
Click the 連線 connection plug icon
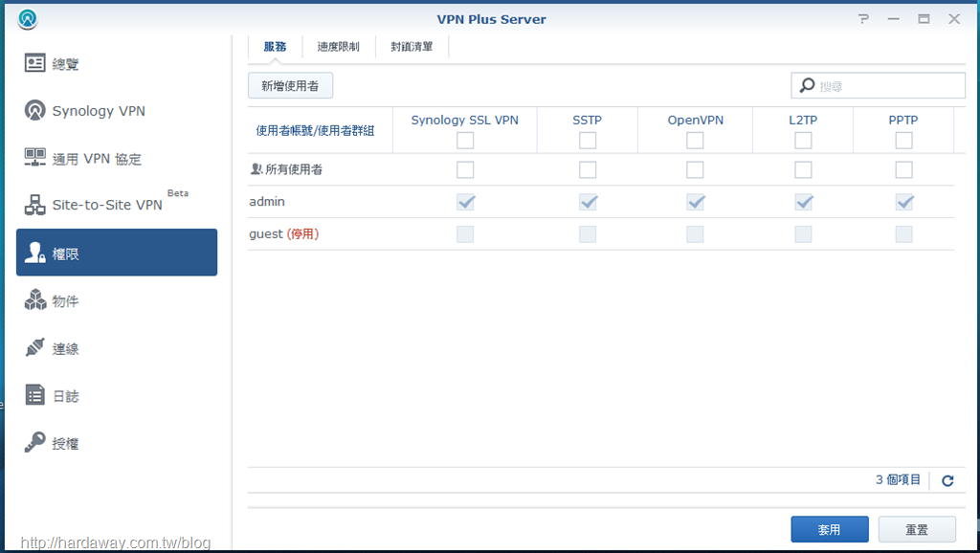coord(35,347)
